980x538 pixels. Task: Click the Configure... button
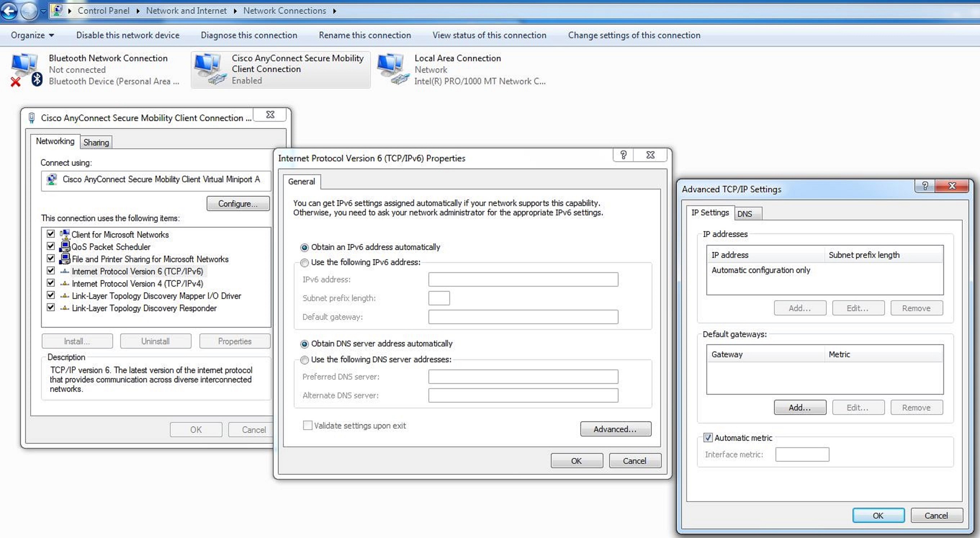tap(238, 203)
